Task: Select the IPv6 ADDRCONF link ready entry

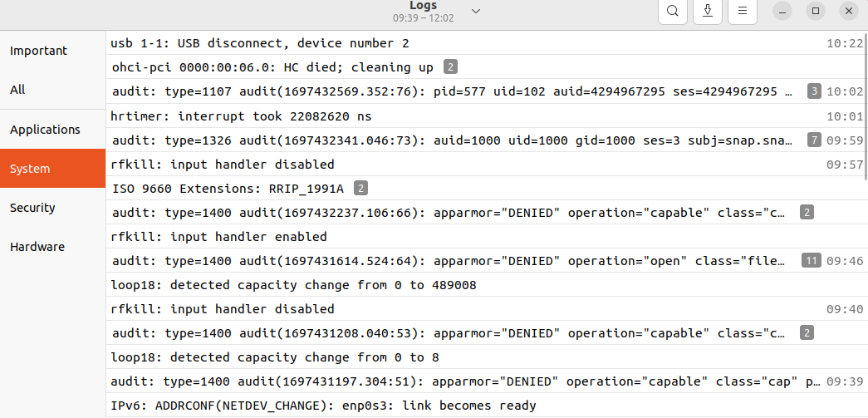Action: coord(323,406)
